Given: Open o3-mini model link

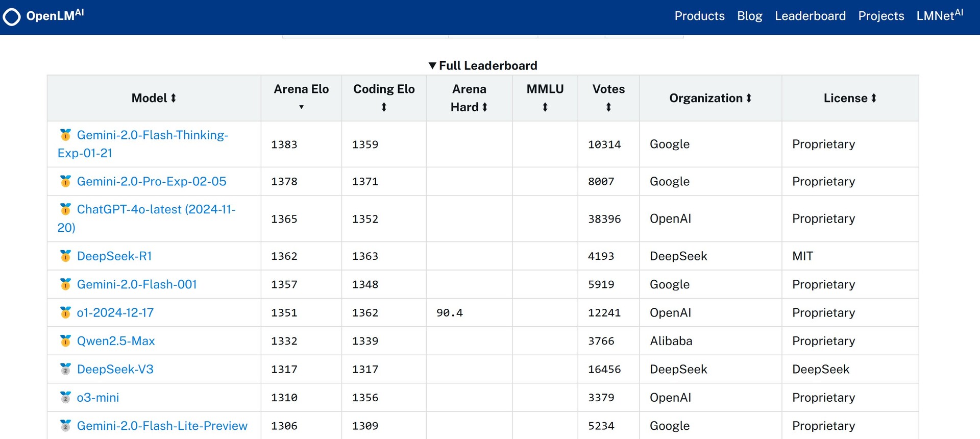Looking at the screenshot, I should 97,398.
